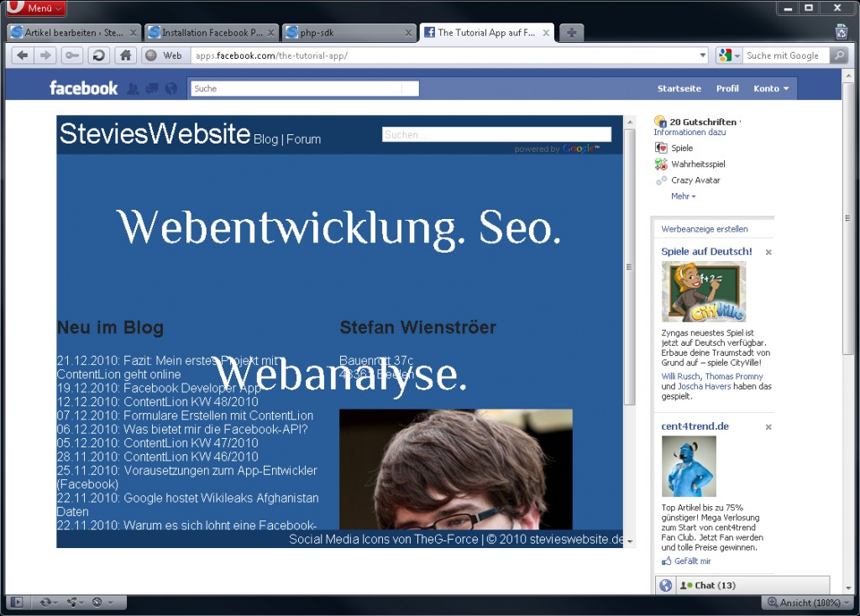
Task: Expand the Mehr dropdown
Action: (x=683, y=196)
